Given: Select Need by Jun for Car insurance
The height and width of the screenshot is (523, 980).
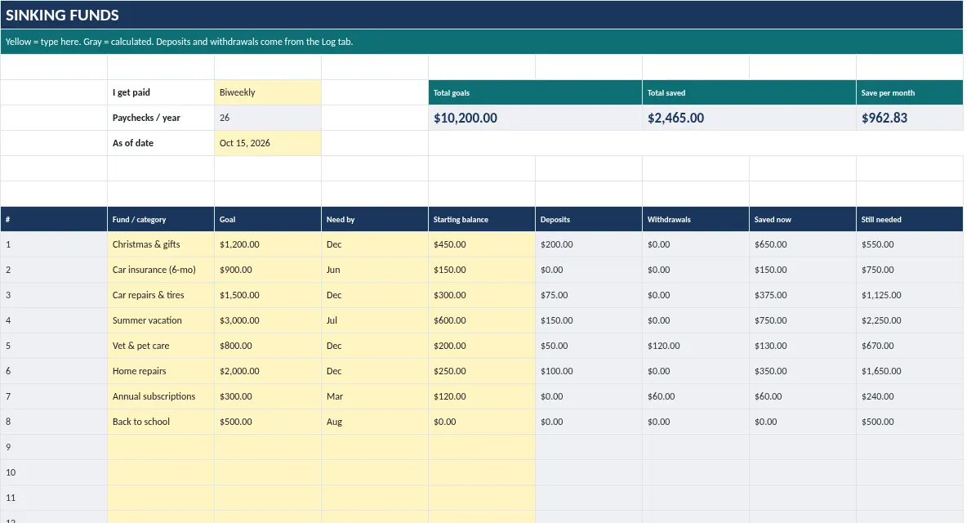Looking at the screenshot, I should coord(375,270).
